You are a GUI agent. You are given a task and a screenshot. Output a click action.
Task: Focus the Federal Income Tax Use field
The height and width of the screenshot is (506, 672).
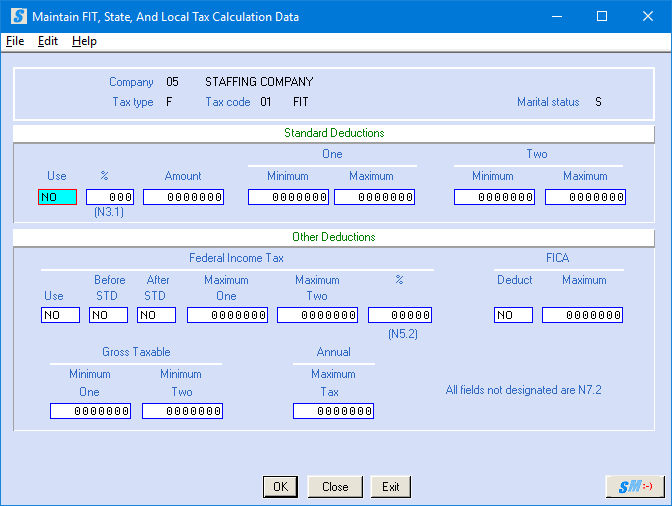coord(60,315)
